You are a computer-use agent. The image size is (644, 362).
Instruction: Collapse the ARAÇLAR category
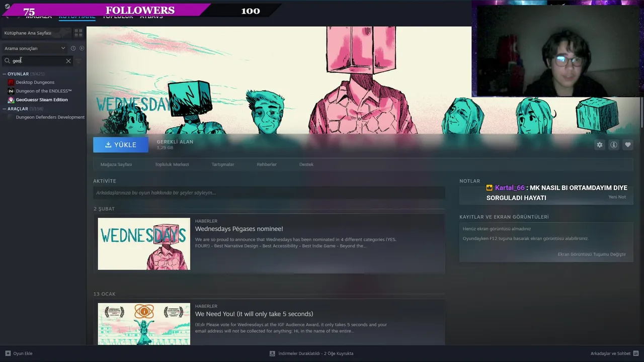5,109
